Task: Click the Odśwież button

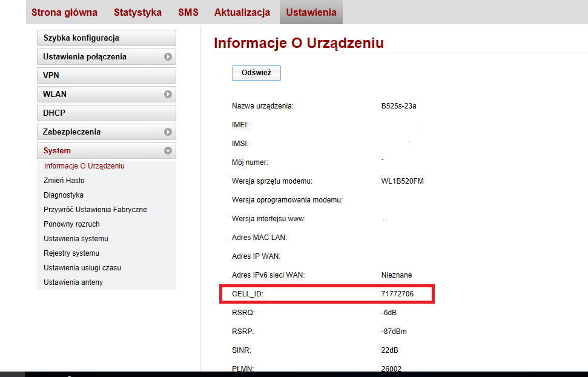Action: (256, 73)
